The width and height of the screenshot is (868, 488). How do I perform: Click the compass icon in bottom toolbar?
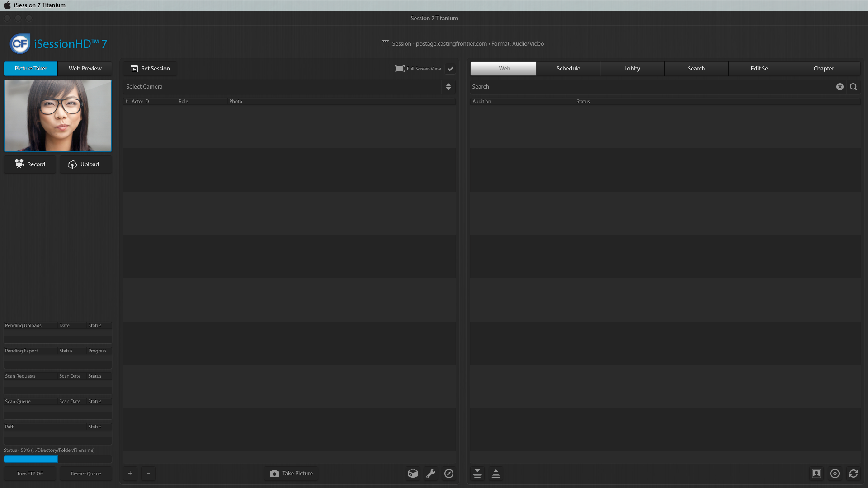point(448,474)
